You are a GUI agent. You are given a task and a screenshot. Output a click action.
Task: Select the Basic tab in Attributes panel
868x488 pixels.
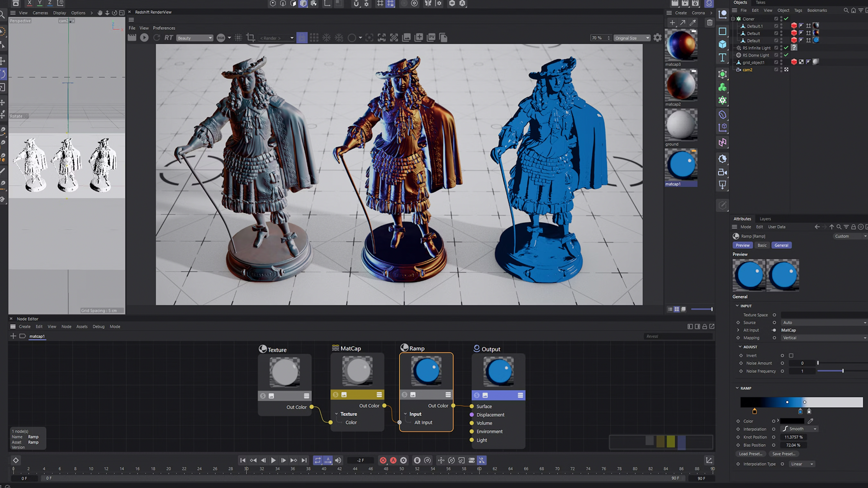click(x=763, y=245)
